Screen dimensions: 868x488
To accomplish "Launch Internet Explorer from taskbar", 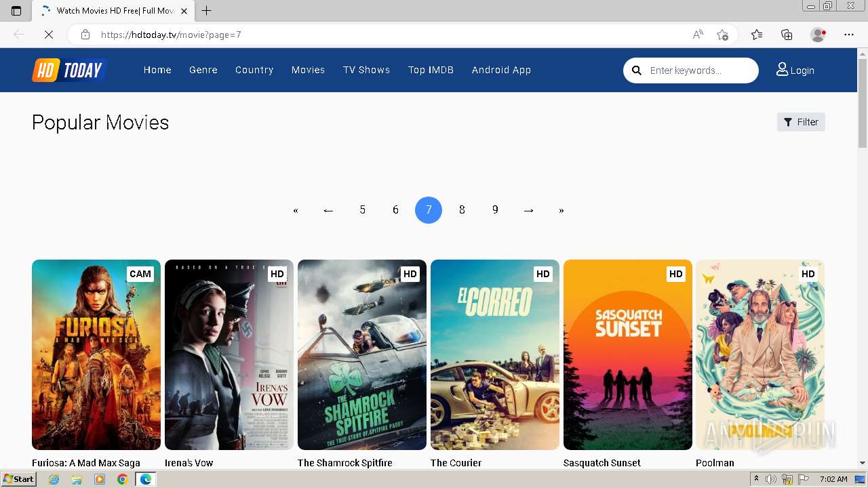I will click(x=54, y=479).
